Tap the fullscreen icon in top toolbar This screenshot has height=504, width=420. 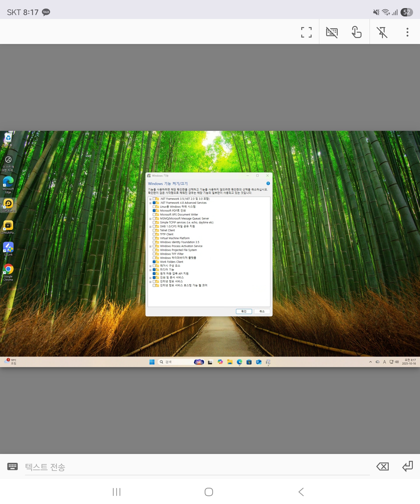(x=306, y=32)
